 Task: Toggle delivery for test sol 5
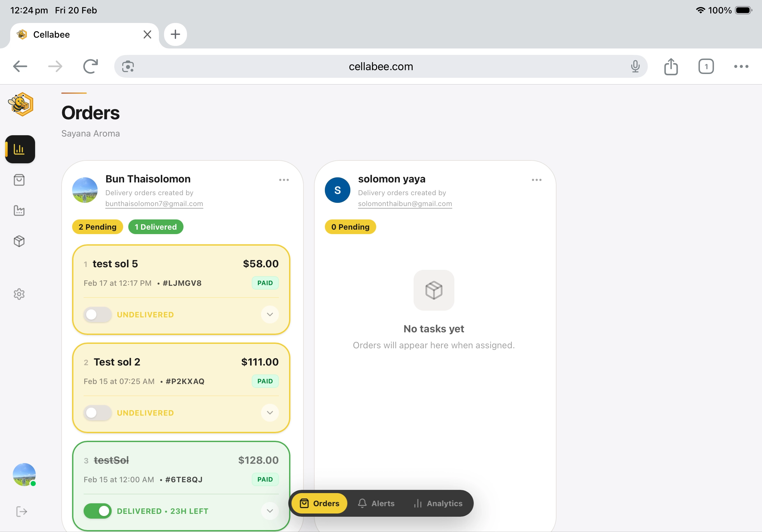[97, 314]
